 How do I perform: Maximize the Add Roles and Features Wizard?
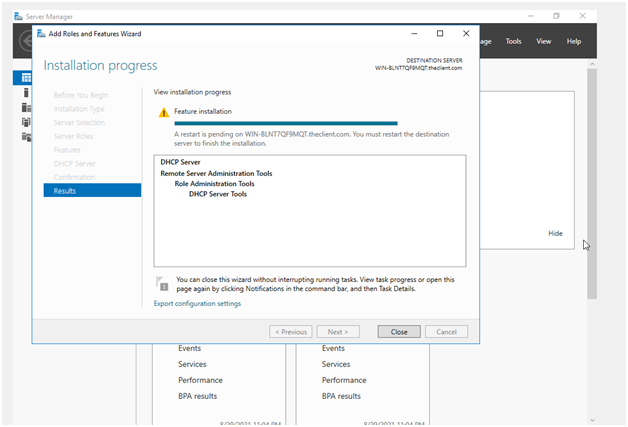(x=440, y=34)
